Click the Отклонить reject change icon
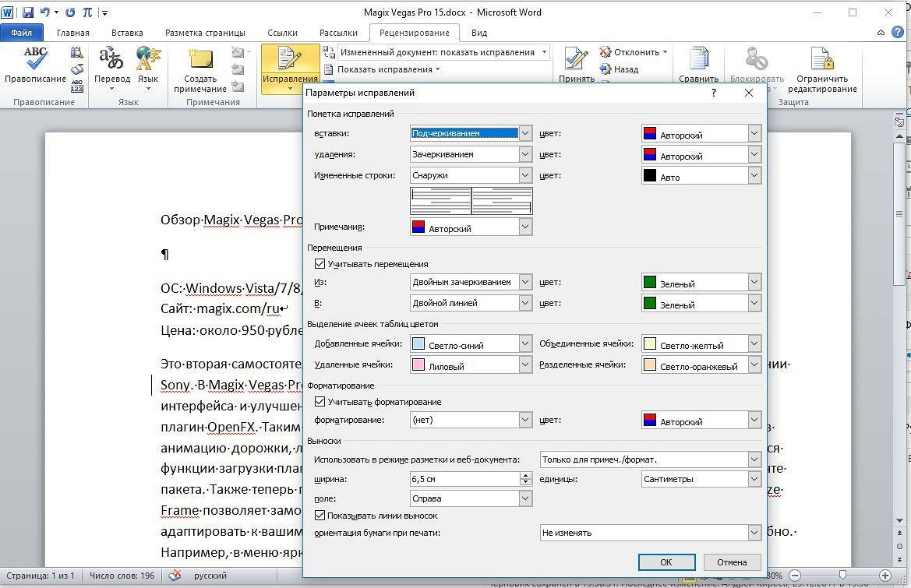The width and height of the screenshot is (911, 588). (x=605, y=52)
